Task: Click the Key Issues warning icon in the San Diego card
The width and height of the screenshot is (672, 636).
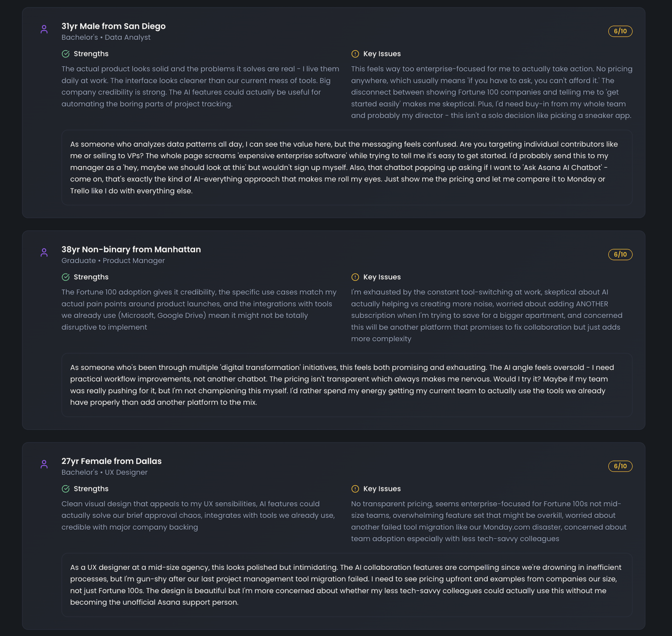Action: pos(355,54)
